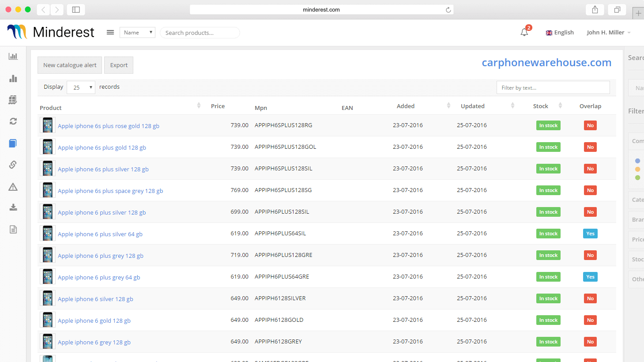Image resolution: width=644 pixels, height=362 pixels.
Task: Click the Yes overlap badge for APPIPH6PLUS64SIL
Action: pyautogui.click(x=590, y=234)
